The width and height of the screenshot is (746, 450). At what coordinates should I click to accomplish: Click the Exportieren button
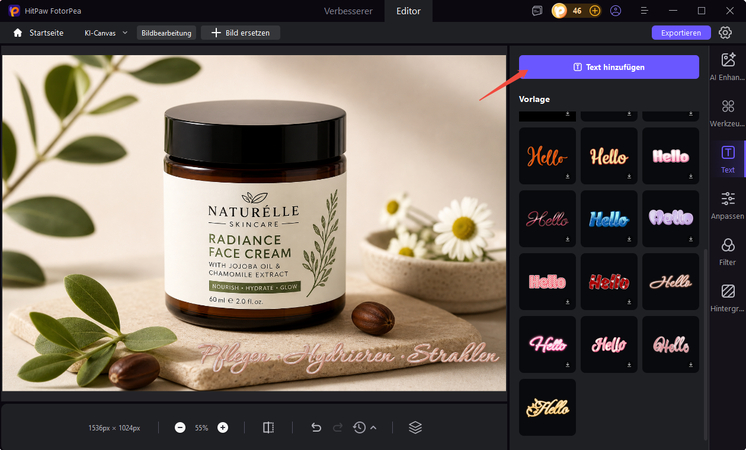[681, 33]
